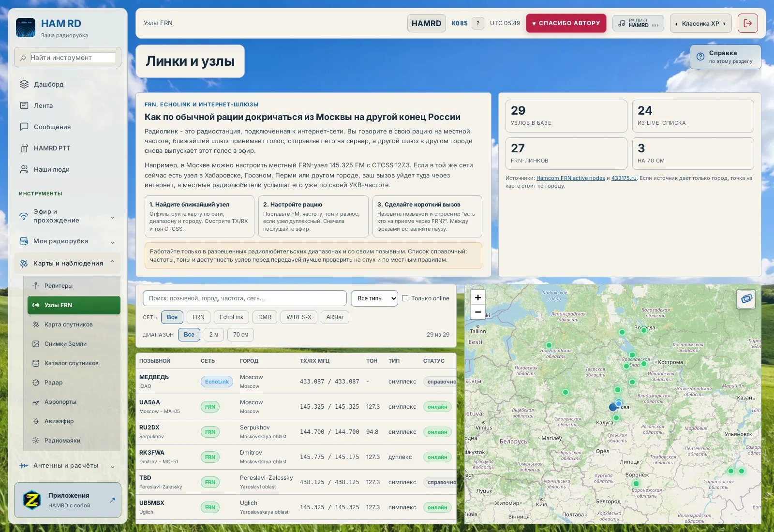774x532 pixels.
Task: Click the question mark help button
Action: (x=478, y=23)
